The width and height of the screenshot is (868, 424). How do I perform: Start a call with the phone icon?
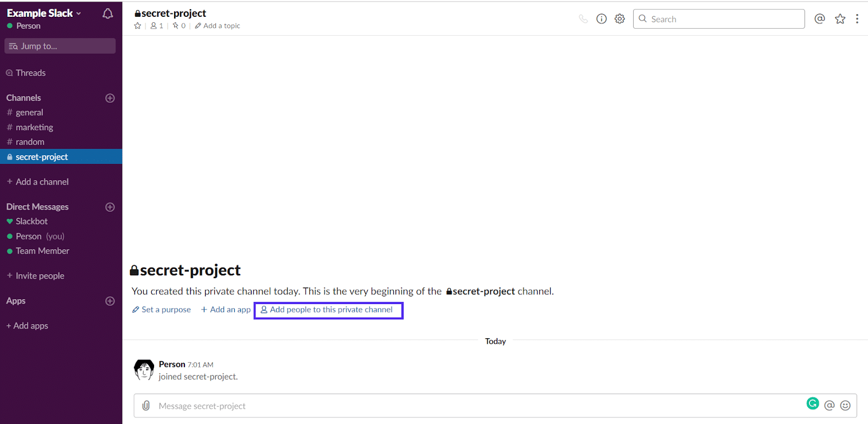(x=583, y=19)
